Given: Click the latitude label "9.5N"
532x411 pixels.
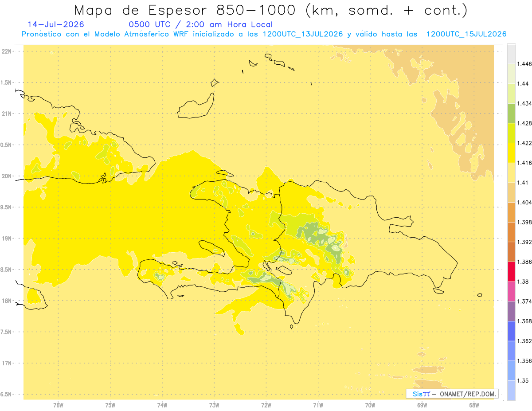Looking at the screenshot, I should click(7, 207).
